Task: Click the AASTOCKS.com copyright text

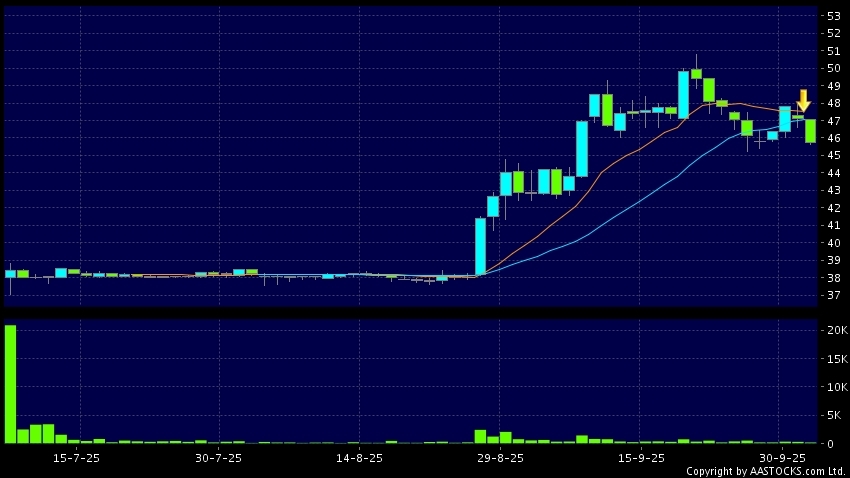Action: (765, 471)
